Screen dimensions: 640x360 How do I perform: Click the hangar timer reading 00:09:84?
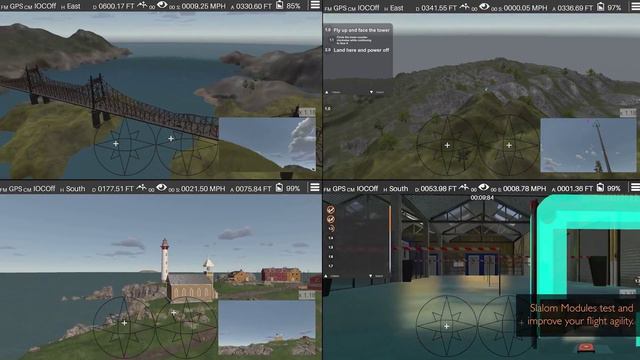(482, 198)
